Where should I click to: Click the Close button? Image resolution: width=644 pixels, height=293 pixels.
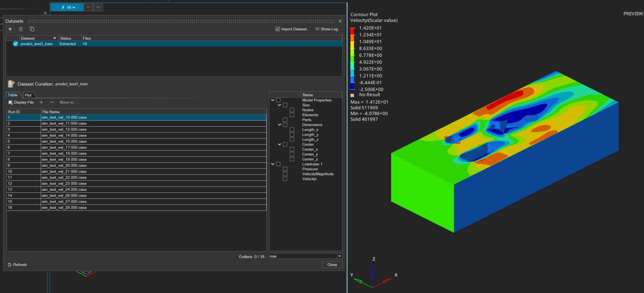click(332, 264)
